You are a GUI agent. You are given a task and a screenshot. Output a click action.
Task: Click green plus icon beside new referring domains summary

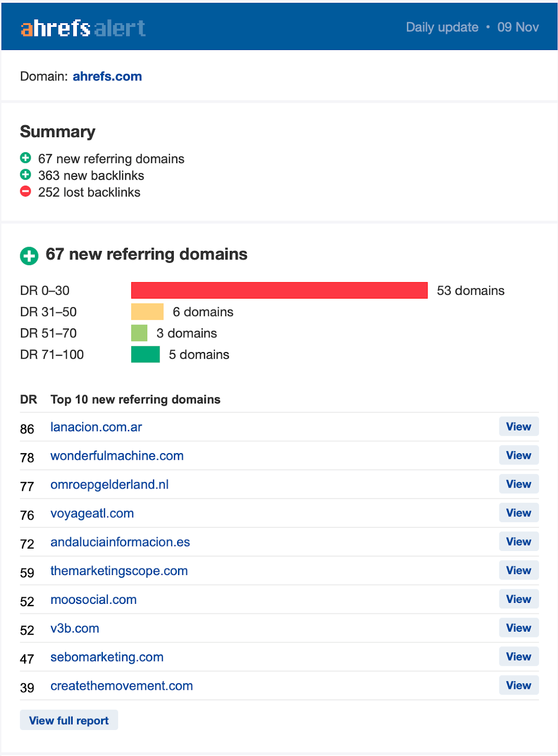tap(25, 158)
